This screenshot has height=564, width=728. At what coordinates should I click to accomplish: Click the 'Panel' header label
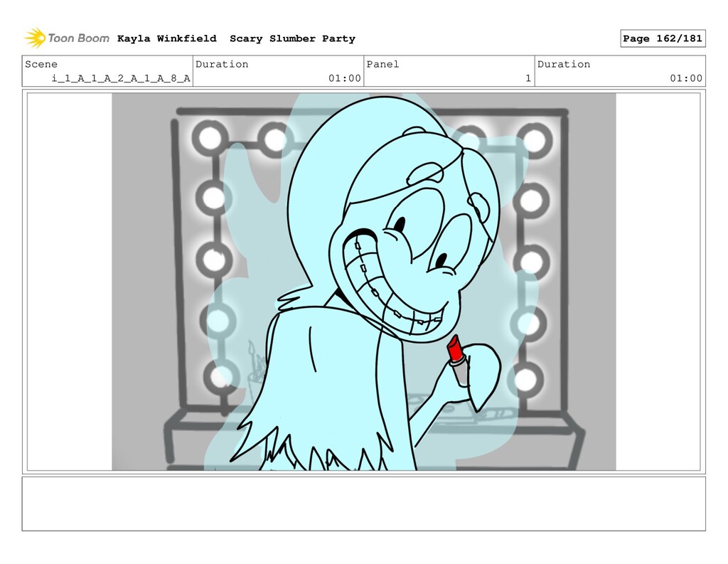[382, 64]
